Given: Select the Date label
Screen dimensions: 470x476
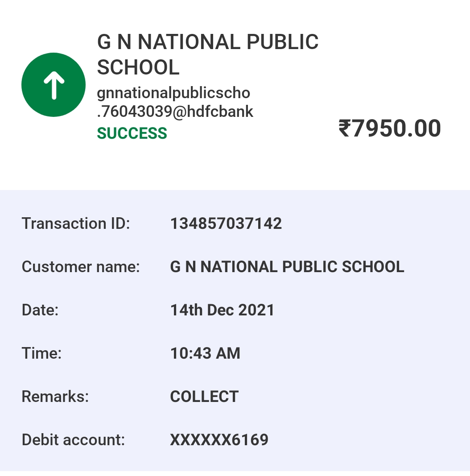Looking at the screenshot, I should click(40, 310).
